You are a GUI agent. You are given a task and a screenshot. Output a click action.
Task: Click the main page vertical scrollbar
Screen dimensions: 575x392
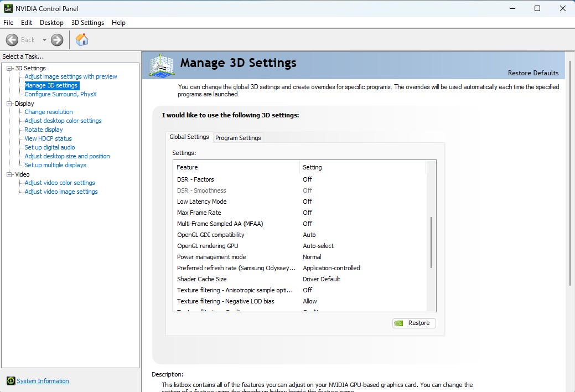point(570,173)
